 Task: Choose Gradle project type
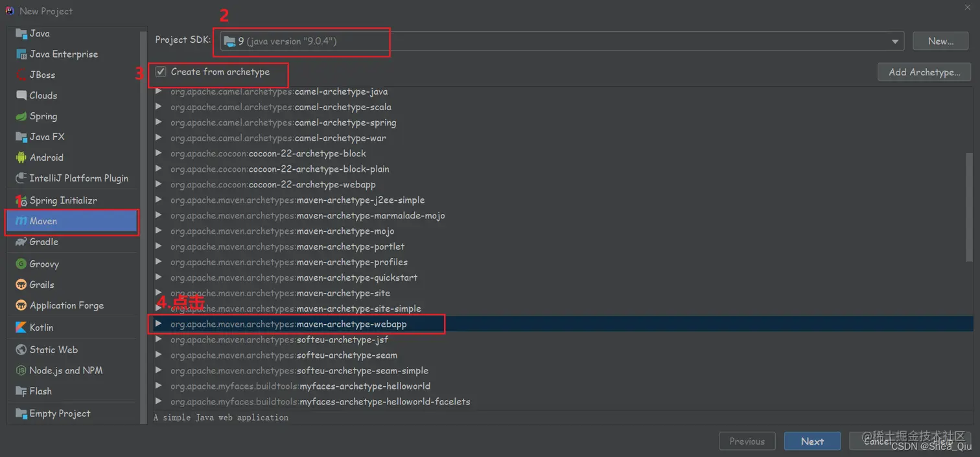[x=73, y=242]
